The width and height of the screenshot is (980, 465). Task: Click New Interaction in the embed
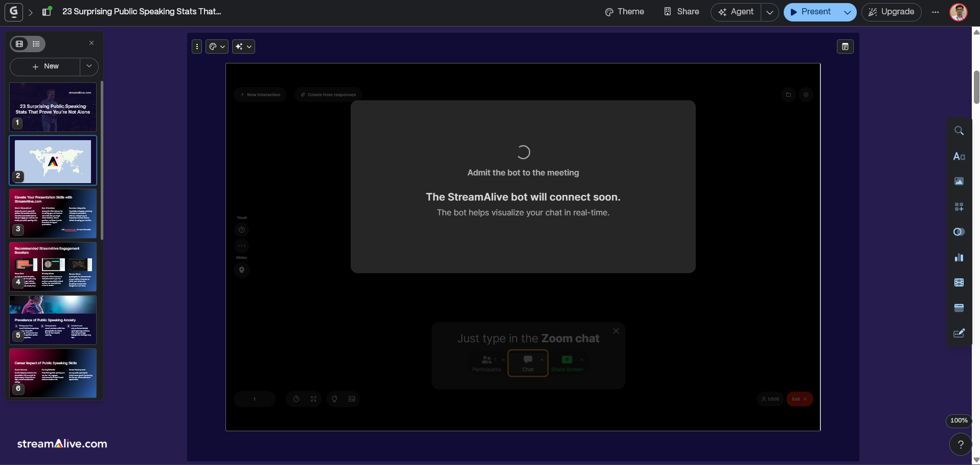261,95
